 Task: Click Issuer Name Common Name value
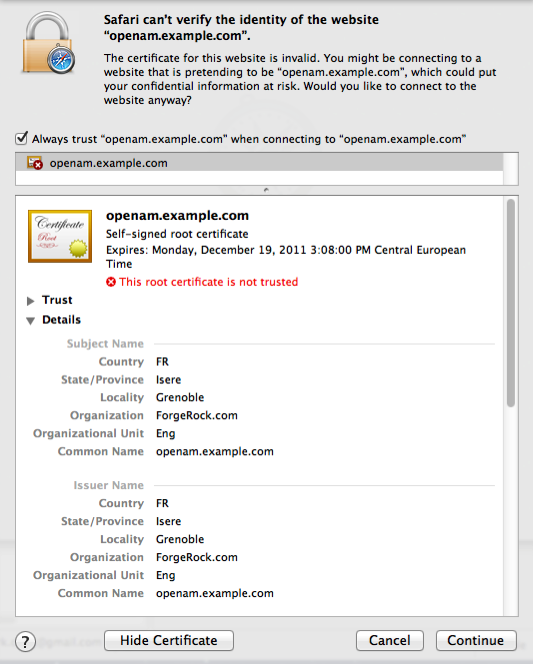point(215,593)
